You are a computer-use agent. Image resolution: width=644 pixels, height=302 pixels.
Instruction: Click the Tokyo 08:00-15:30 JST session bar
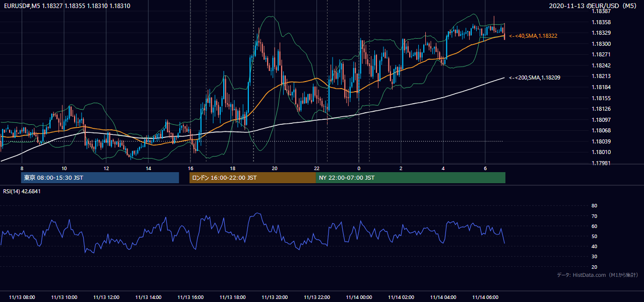[x=100, y=178]
